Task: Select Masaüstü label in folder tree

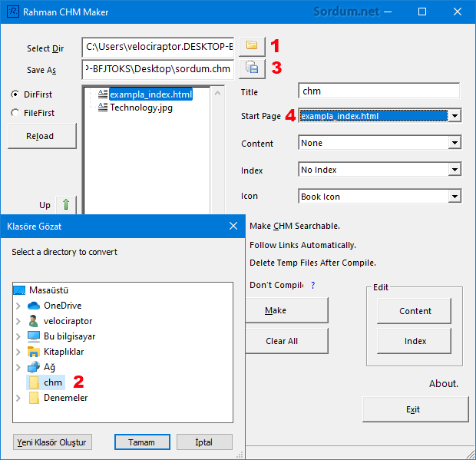Action: (x=48, y=290)
